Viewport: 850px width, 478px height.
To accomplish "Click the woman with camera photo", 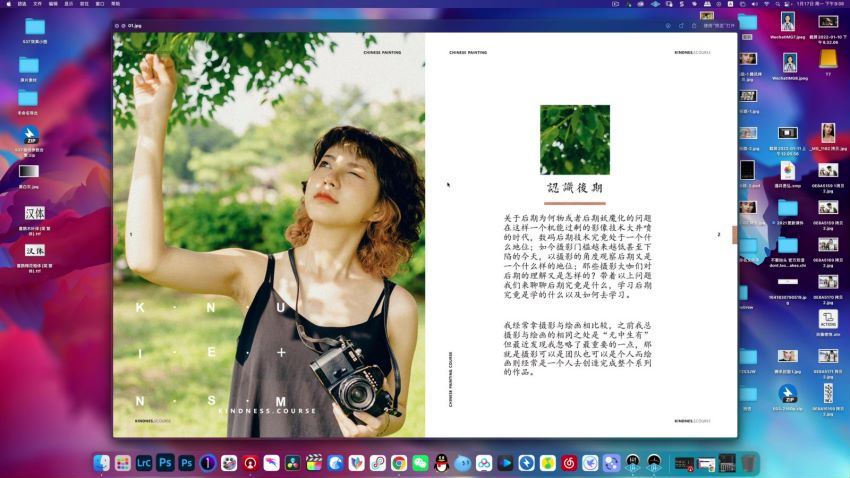I will [269, 235].
